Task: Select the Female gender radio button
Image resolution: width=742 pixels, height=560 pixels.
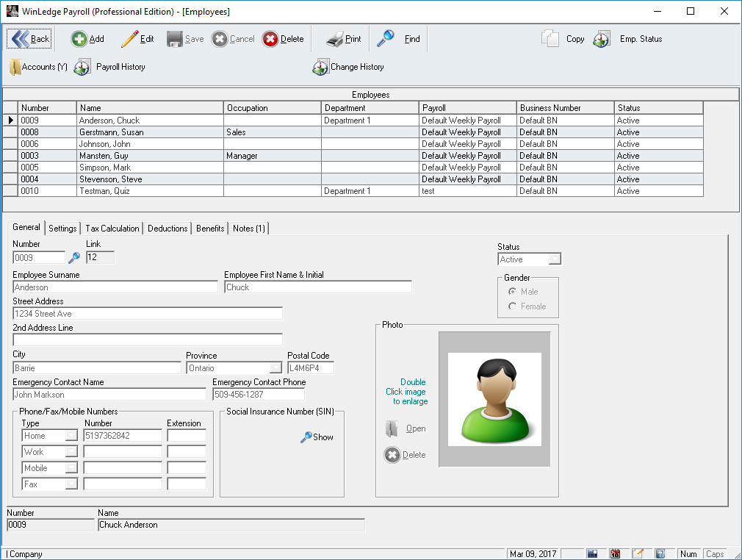Action: pos(512,306)
